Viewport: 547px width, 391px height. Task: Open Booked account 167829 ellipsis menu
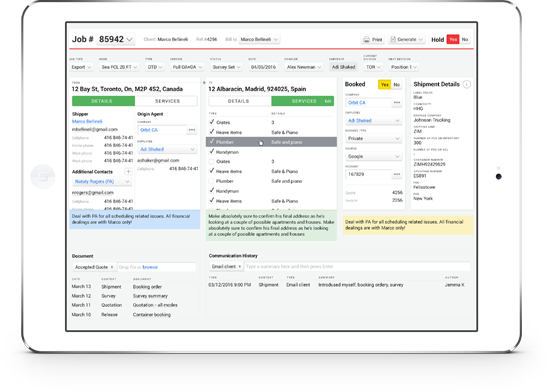[397, 174]
